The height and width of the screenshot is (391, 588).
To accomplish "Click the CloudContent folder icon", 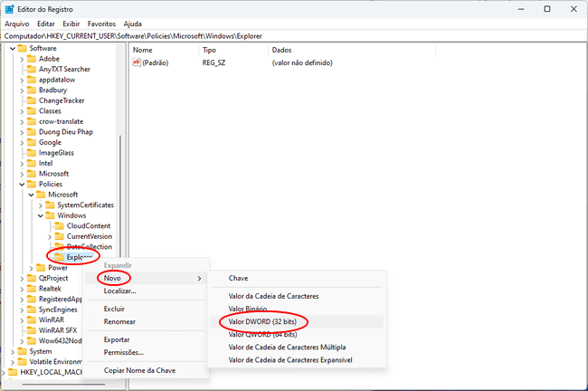I will coord(60,225).
